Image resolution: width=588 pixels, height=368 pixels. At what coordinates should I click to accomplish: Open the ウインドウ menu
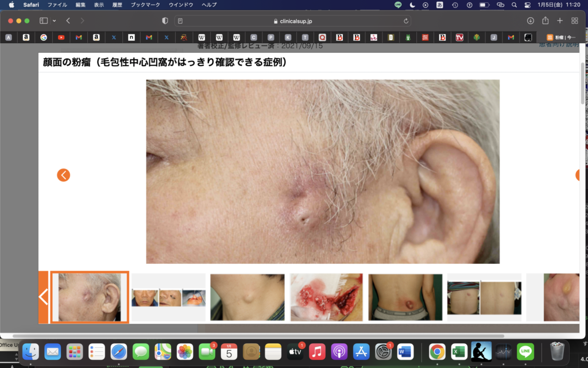pyautogui.click(x=181, y=6)
